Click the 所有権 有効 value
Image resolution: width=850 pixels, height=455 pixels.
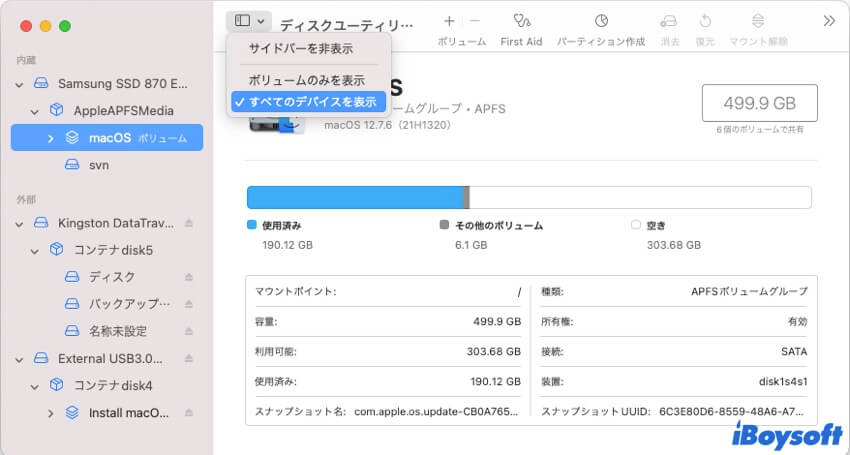point(797,322)
